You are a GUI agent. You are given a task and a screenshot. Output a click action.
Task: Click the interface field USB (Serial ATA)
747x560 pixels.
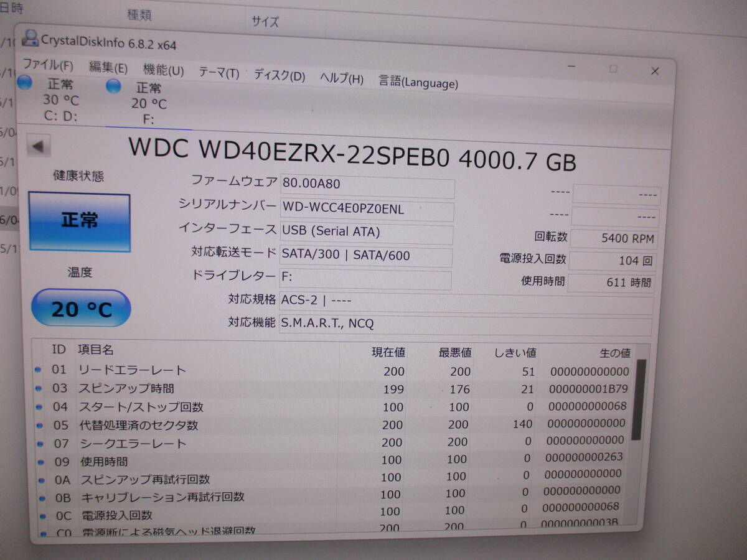pyautogui.click(x=366, y=234)
